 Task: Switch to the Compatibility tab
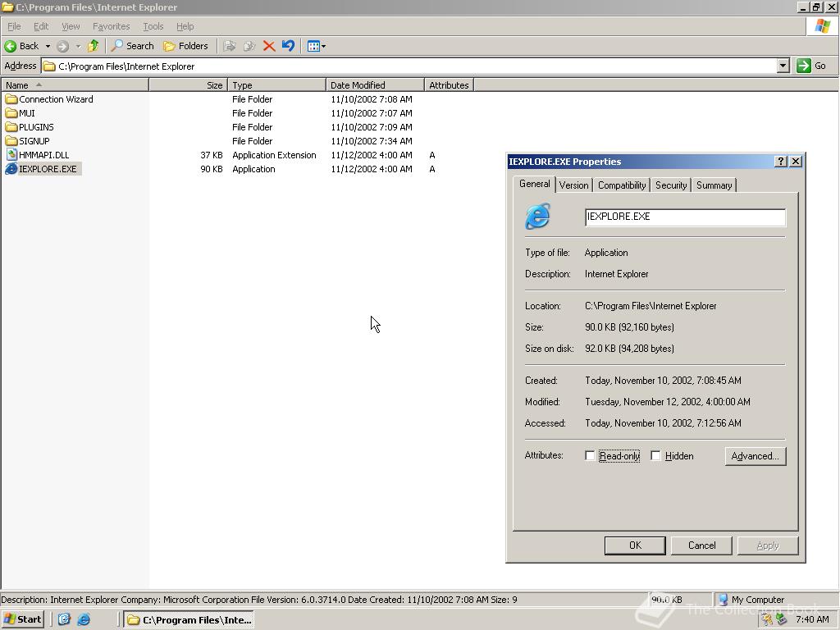pyautogui.click(x=622, y=185)
